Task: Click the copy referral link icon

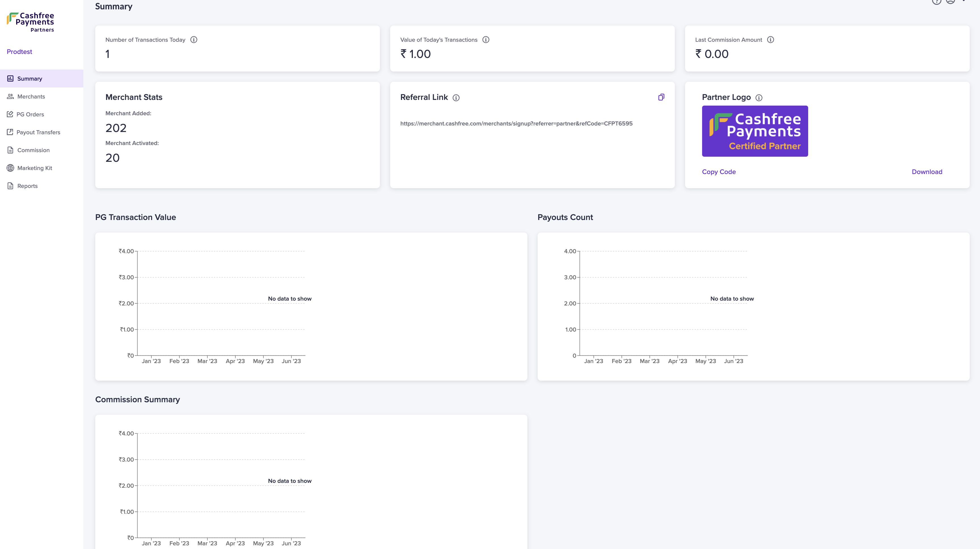Action: [x=661, y=97]
